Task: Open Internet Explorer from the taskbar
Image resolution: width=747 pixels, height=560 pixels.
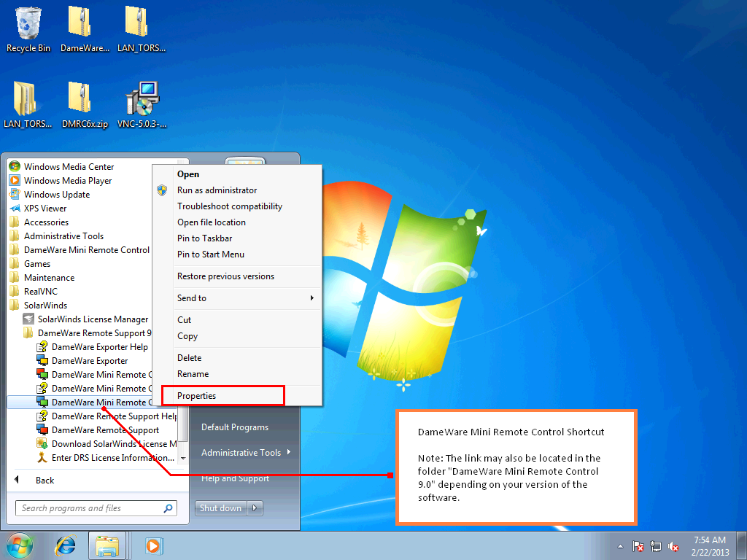Action: (x=65, y=545)
